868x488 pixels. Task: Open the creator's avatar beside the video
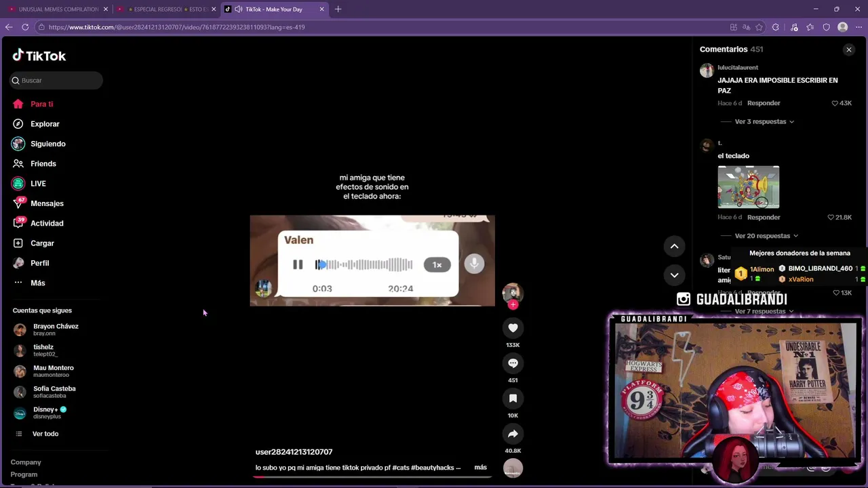click(513, 292)
